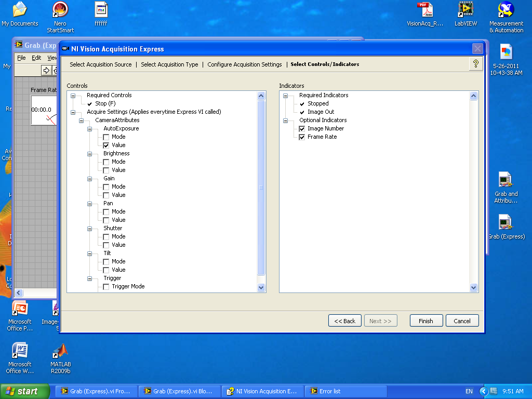Launch LabVIEW from the desktop
532x399 pixels.
[x=465, y=16]
